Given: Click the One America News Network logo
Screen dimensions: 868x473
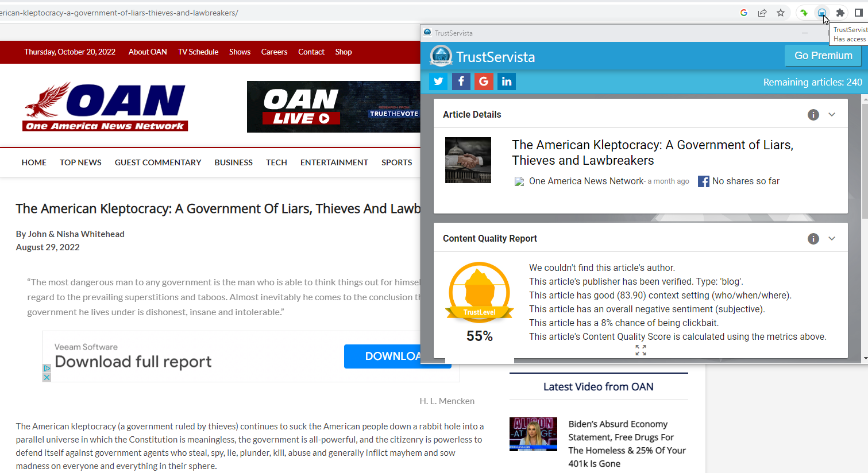Looking at the screenshot, I should pos(106,107).
